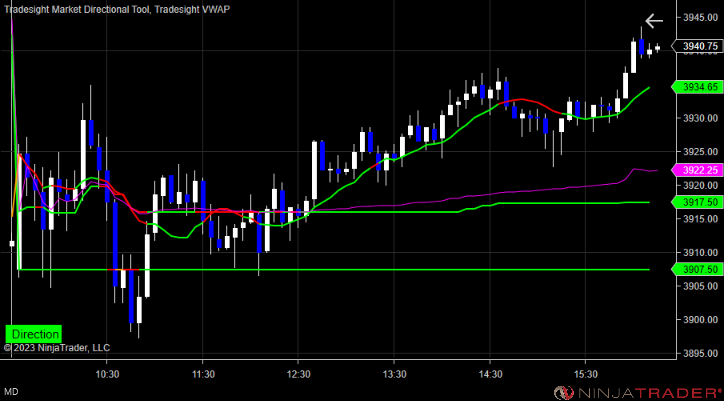The width and height of the screenshot is (724, 401).
Task: Click the 10:30 time axis label
Action: pos(107,374)
